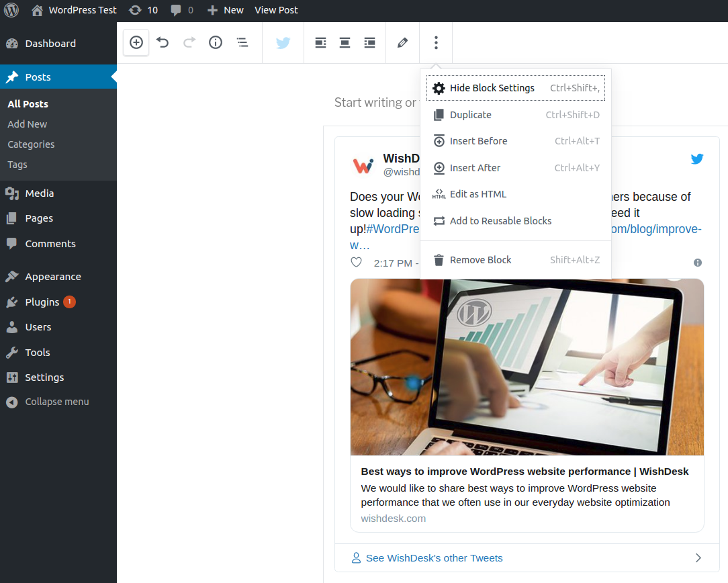Click See WishDesk's other Tweets

(434, 558)
